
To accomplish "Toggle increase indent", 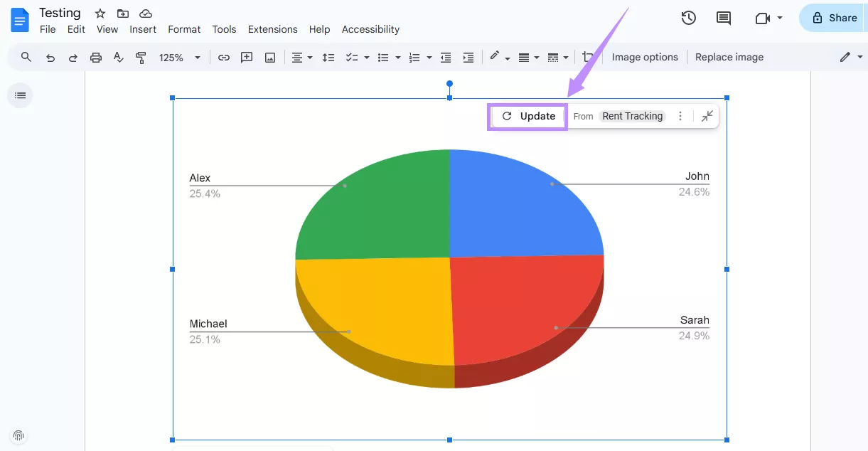I will [468, 57].
